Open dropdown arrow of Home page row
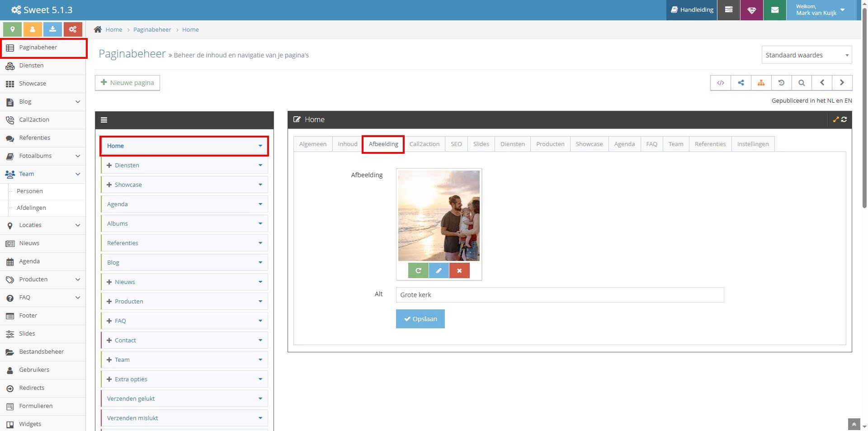Screen dimensions: 868x431 (x=260, y=146)
